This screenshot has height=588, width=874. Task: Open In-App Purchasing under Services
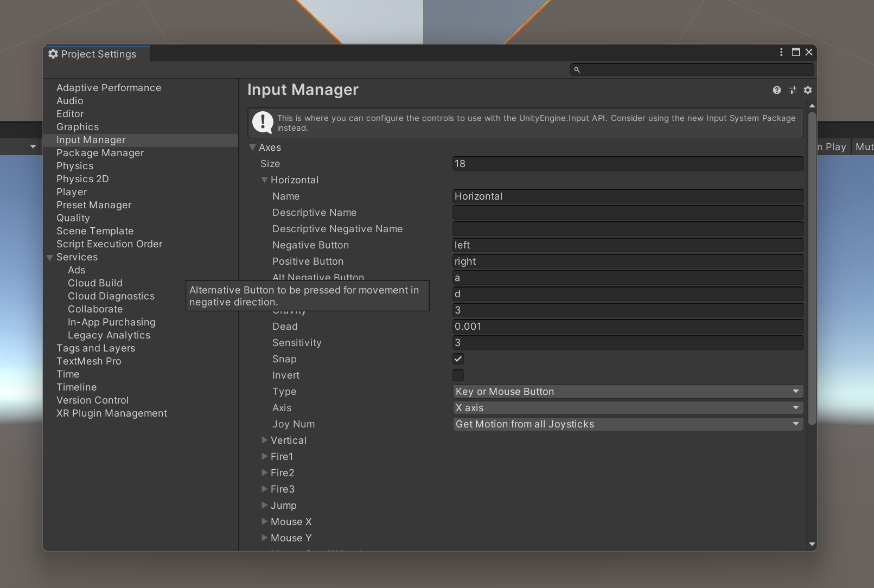[112, 322]
